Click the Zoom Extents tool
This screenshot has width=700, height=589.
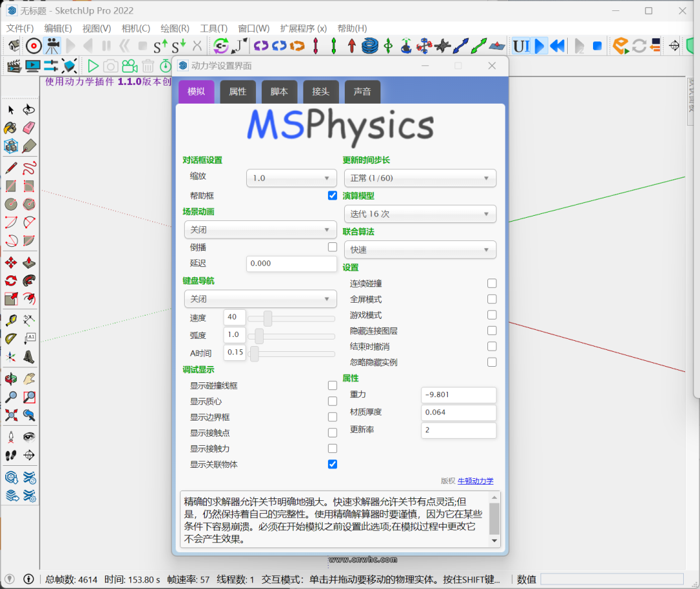click(x=11, y=415)
